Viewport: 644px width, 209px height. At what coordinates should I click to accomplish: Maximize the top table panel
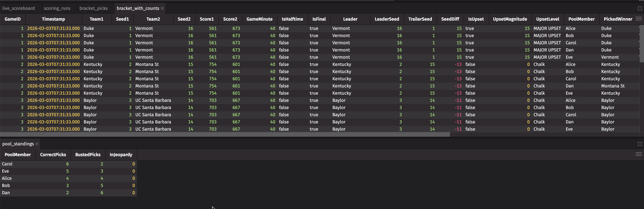tap(640, 8)
